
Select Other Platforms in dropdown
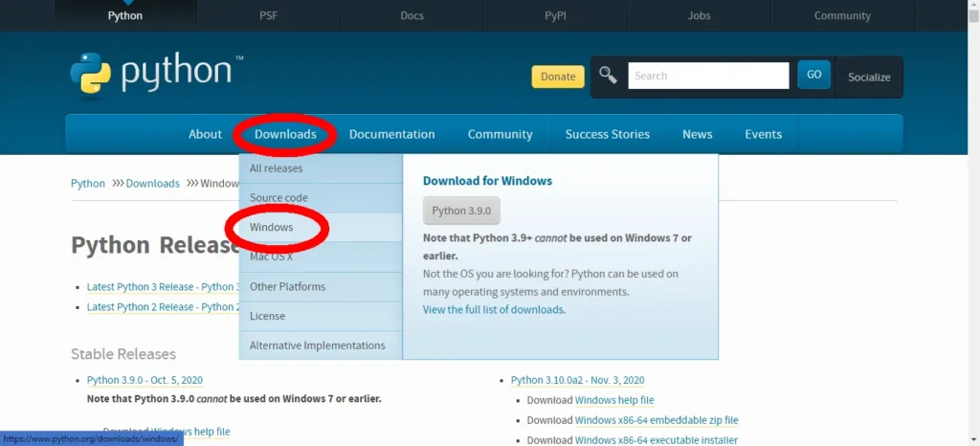click(x=321, y=287)
